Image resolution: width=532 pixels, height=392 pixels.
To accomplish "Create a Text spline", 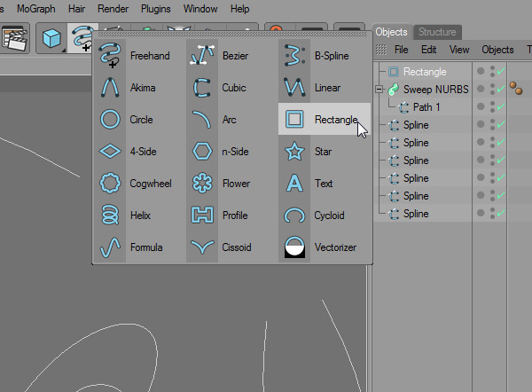I will tap(324, 184).
